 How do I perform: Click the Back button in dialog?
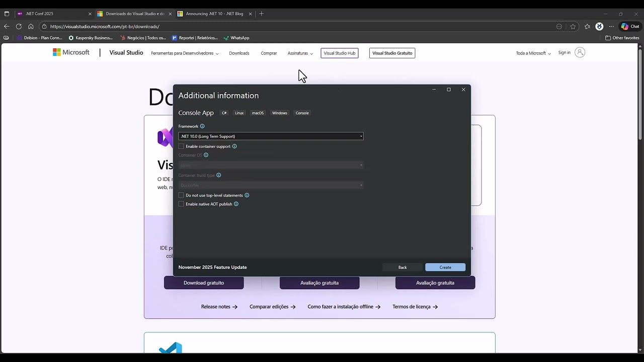click(x=403, y=267)
